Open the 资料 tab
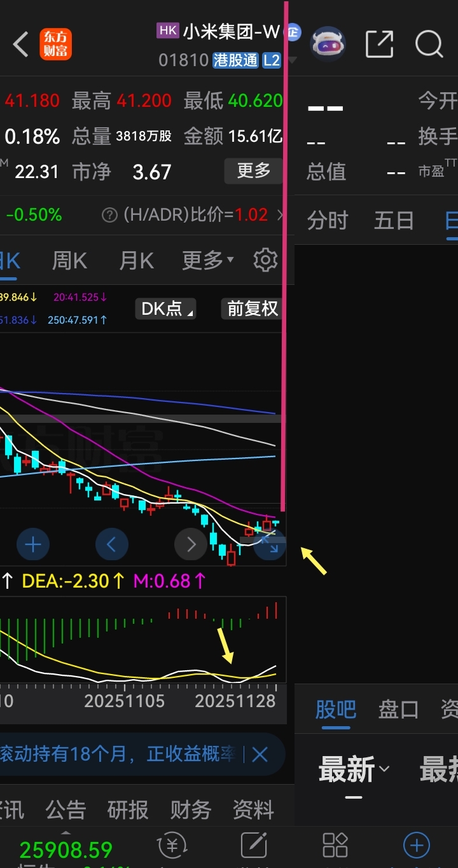This screenshot has height=868, width=458. tap(253, 810)
